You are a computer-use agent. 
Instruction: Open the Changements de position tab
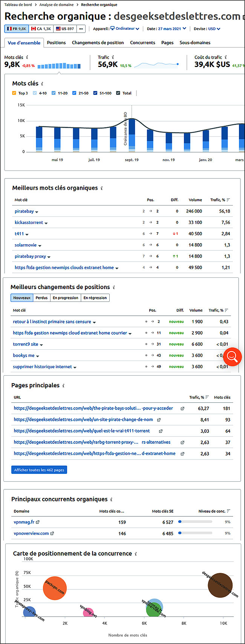(98, 43)
